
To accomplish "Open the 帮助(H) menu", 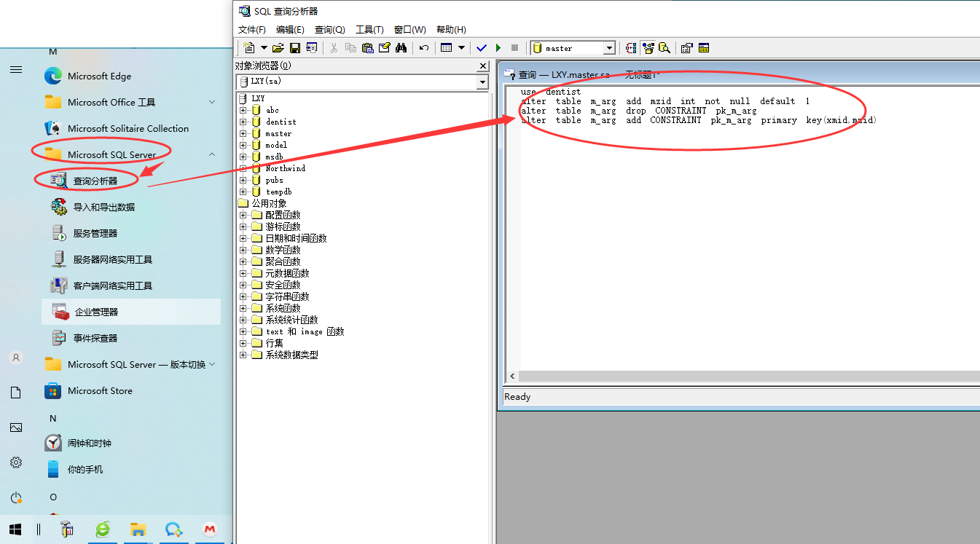I will (x=451, y=30).
